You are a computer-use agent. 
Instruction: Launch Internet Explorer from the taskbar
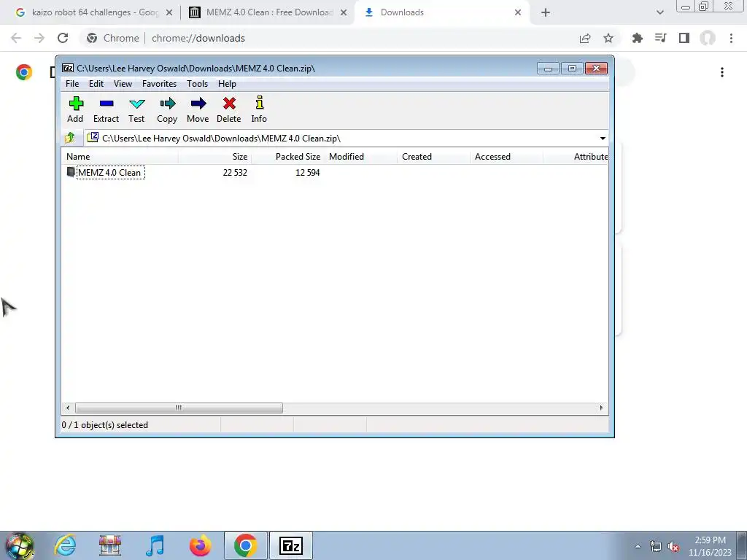65,545
